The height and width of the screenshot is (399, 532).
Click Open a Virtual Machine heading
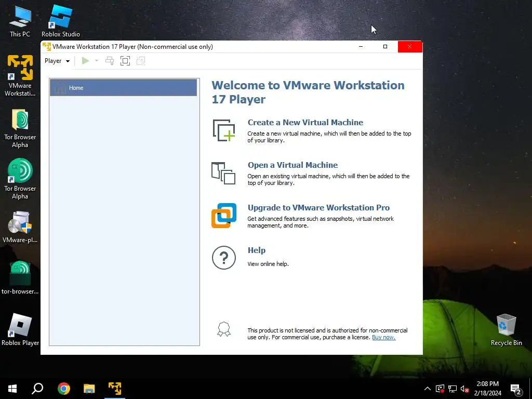pos(293,165)
